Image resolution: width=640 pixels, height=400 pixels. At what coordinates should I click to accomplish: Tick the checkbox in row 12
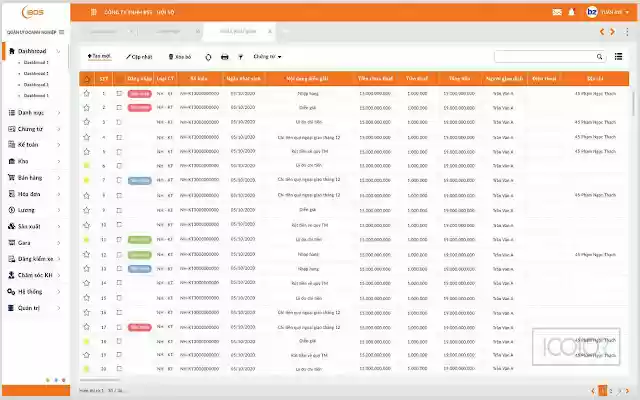[119, 254]
